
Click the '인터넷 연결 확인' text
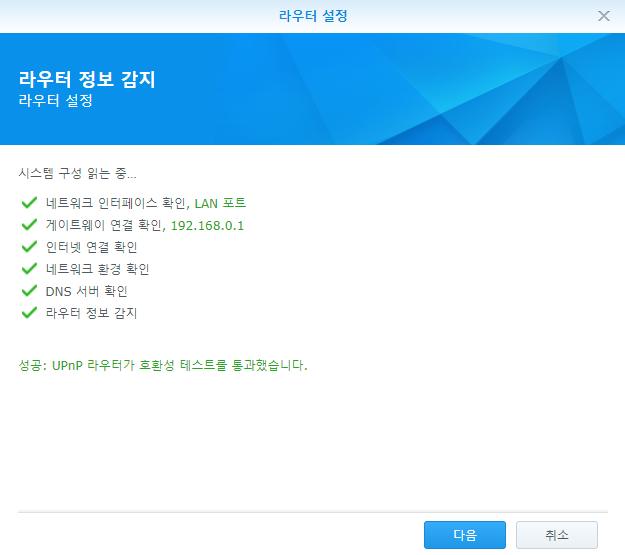click(92, 247)
